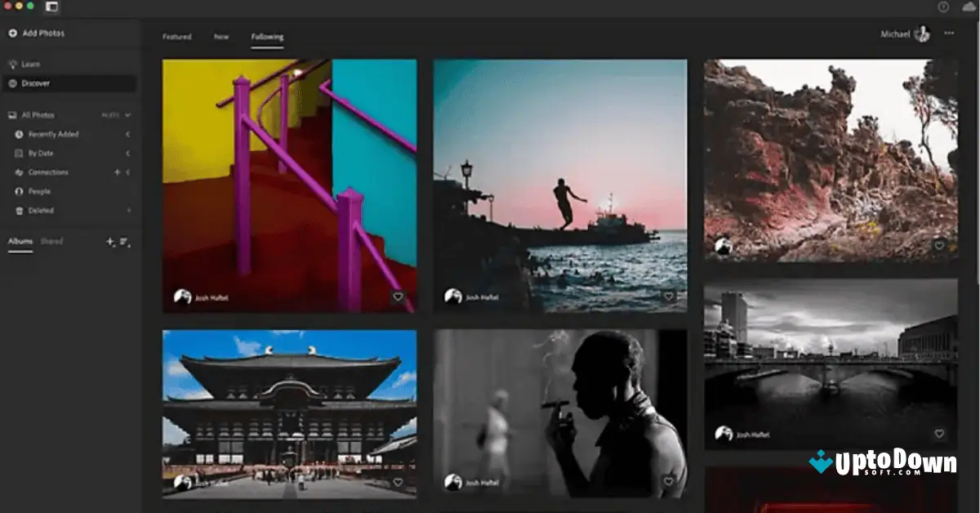Click the Add Photos icon
The height and width of the screenshot is (513, 980).
(x=11, y=33)
